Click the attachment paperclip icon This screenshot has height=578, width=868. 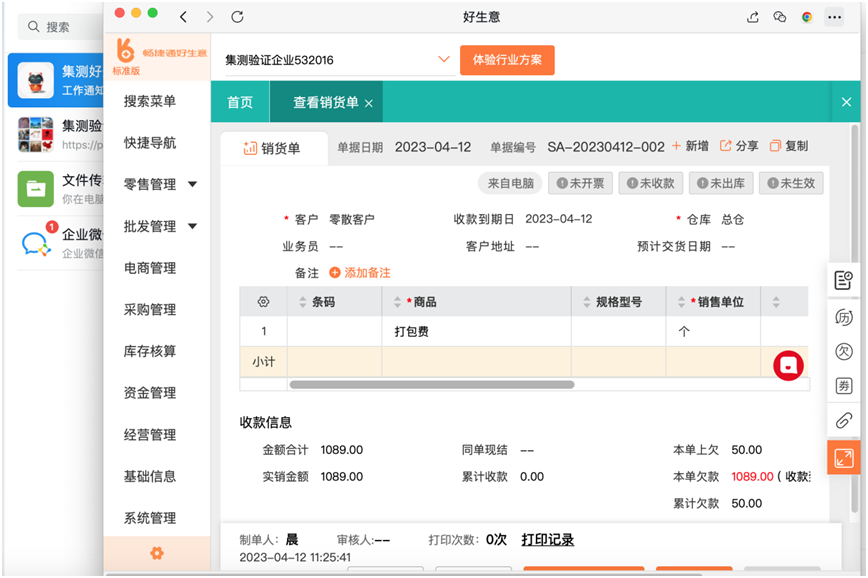click(x=843, y=421)
